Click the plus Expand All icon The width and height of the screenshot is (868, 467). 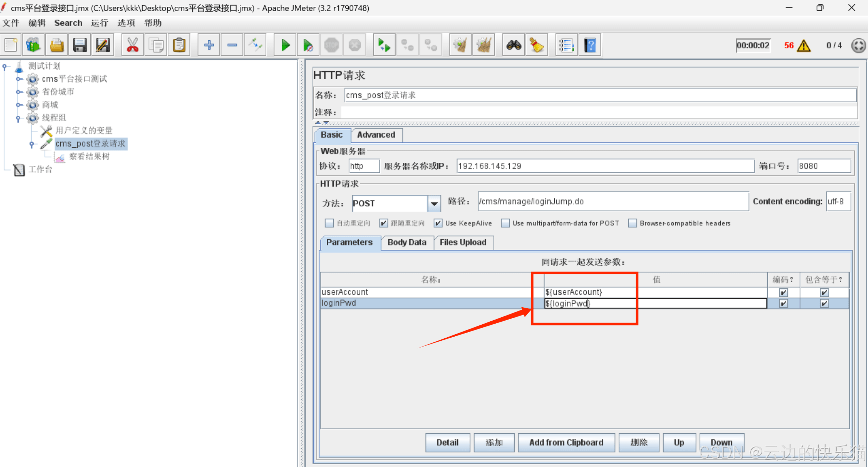tap(209, 45)
